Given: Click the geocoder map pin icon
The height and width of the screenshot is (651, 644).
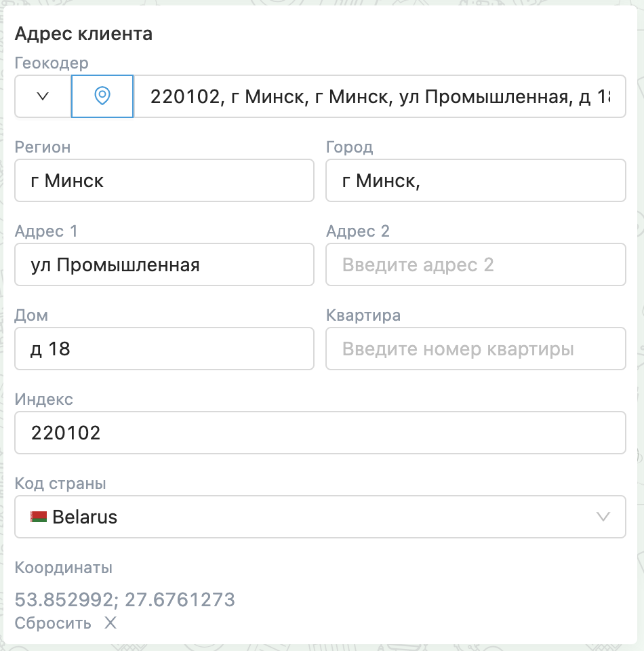Looking at the screenshot, I should click(102, 96).
